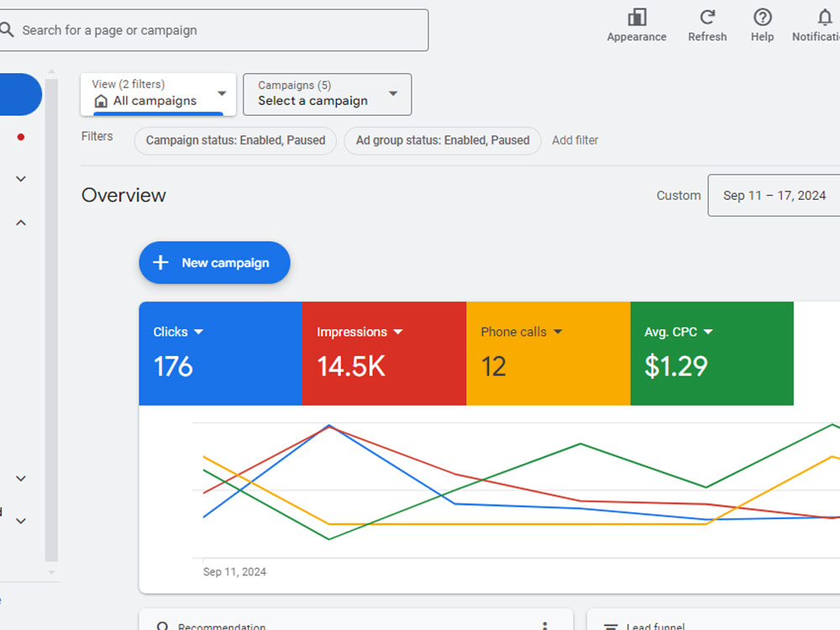Open the Notifications bell
The height and width of the screenshot is (630, 840).
825,18
